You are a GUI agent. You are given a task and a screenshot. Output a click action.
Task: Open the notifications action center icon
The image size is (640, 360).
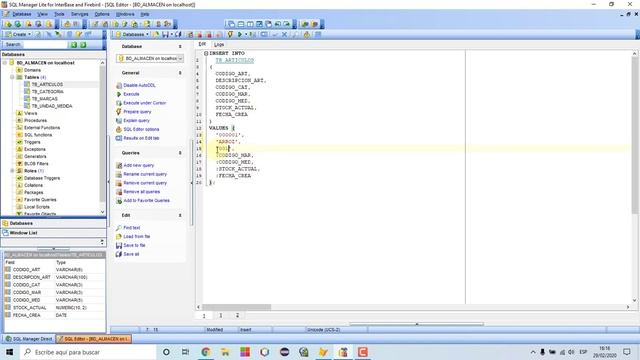627,352
